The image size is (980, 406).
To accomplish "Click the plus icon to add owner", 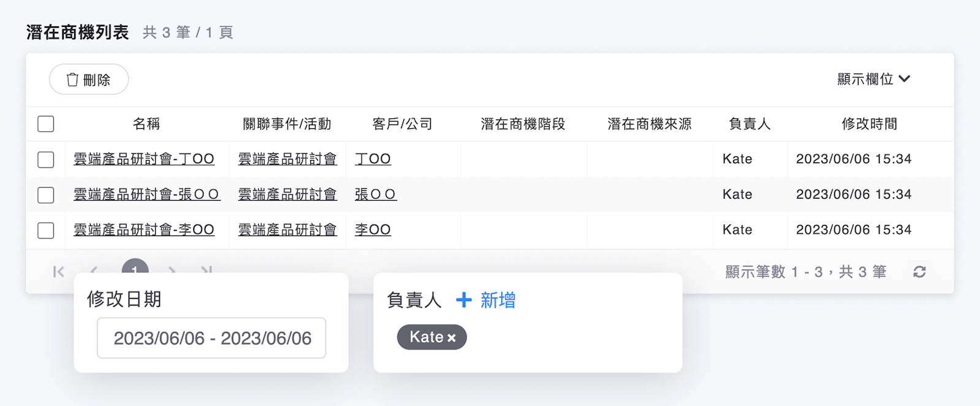I will click(464, 300).
